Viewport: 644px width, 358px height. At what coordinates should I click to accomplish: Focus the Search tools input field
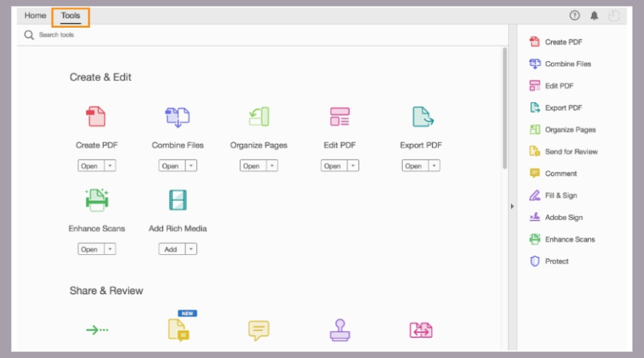(x=263, y=35)
